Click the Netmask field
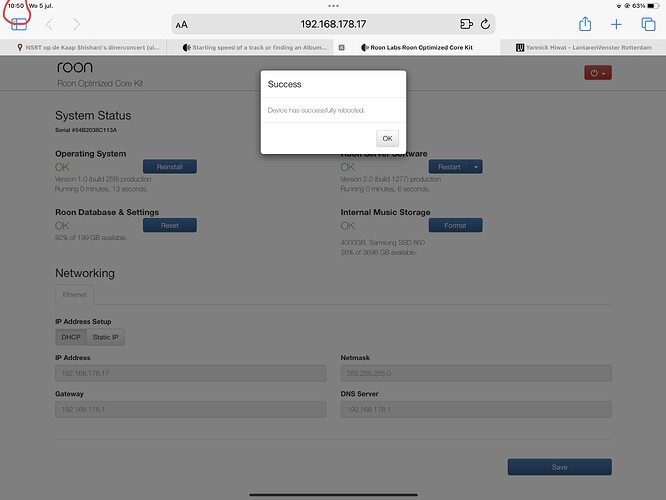The image size is (666, 500). (x=476, y=373)
